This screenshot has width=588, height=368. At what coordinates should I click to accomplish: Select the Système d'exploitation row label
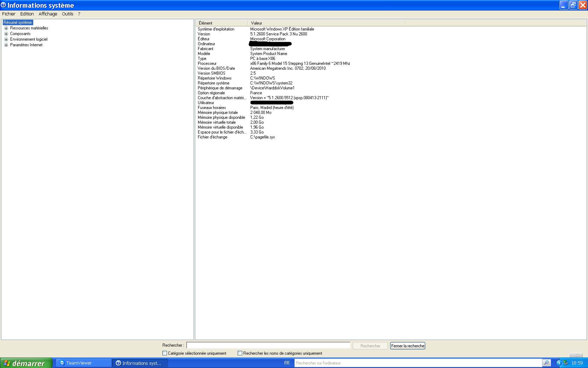[x=216, y=29]
